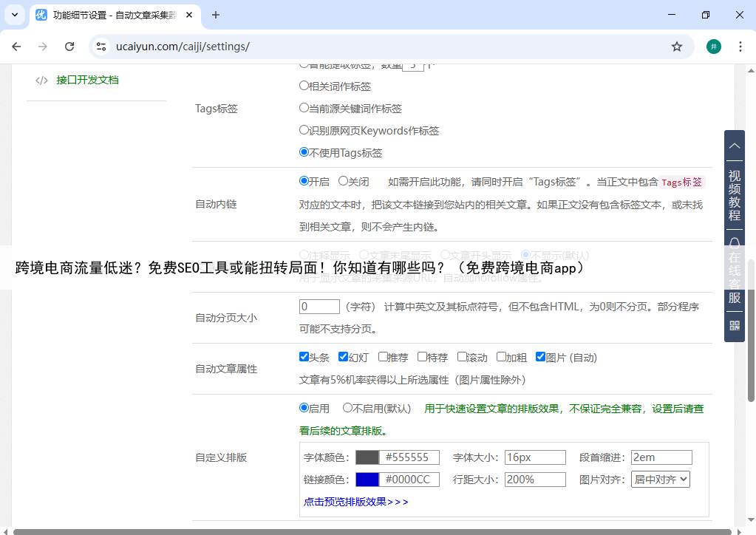Open 接口开发文档 in sidebar
This screenshot has width=756, height=535.
point(87,80)
